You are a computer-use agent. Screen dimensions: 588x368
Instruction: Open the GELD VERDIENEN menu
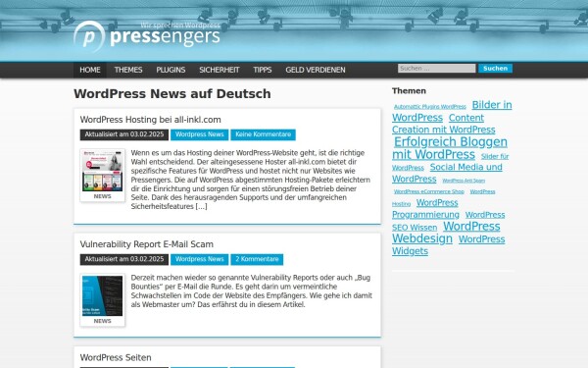tap(315, 70)
